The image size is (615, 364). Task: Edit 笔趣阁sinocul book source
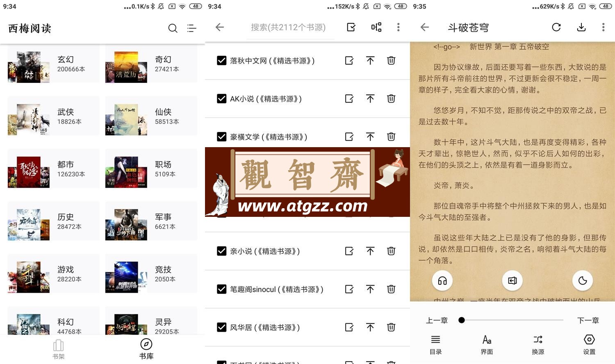pos(349,289)
